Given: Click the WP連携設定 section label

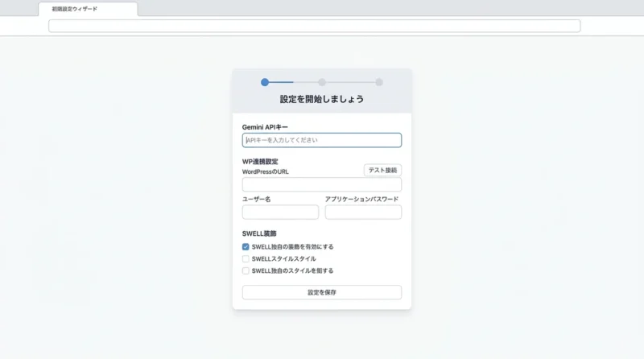Looking at the screenshot, I should 260,162.
